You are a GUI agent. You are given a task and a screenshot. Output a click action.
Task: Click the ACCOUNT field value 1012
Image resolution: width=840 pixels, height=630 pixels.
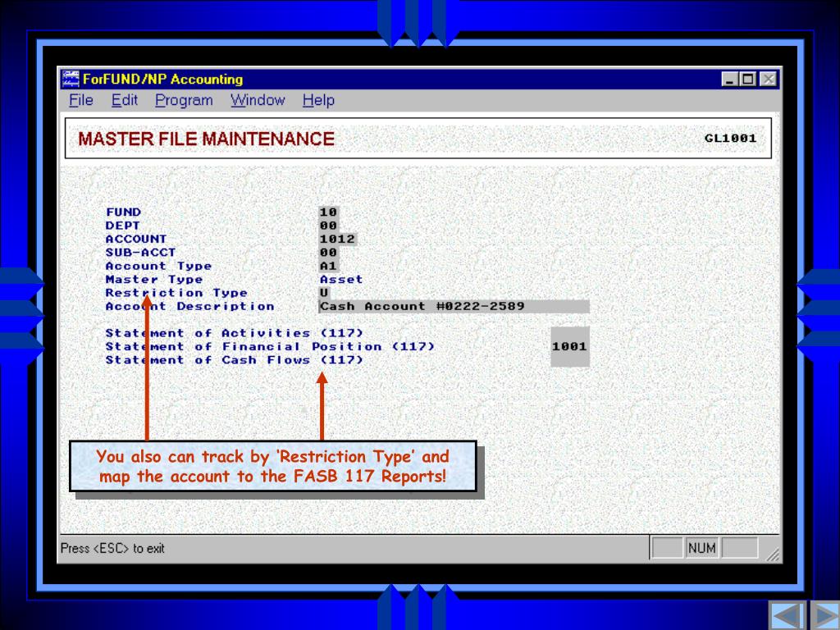[x=337, y=239]
